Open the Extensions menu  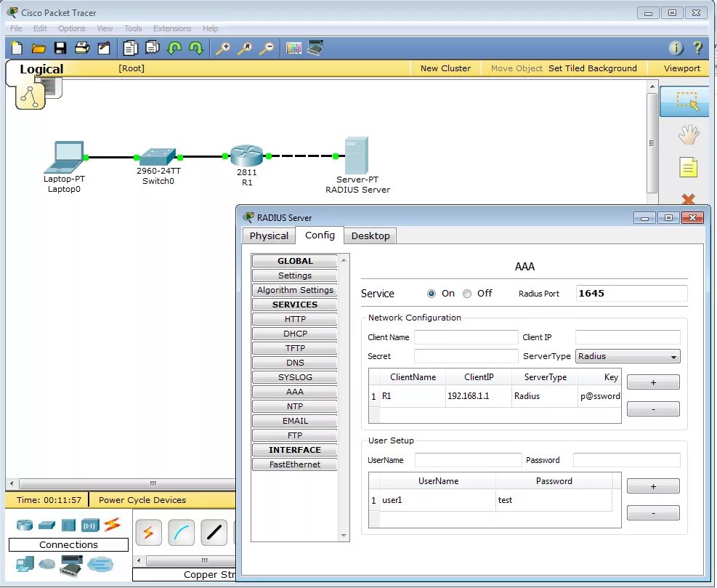tap(172, 28)
